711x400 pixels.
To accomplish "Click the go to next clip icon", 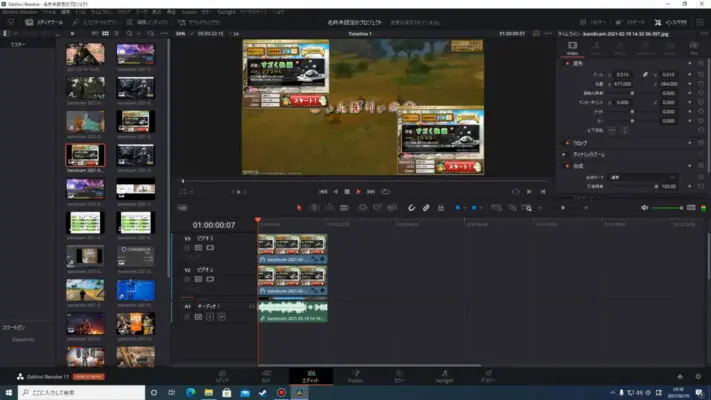I will point(529,192).
